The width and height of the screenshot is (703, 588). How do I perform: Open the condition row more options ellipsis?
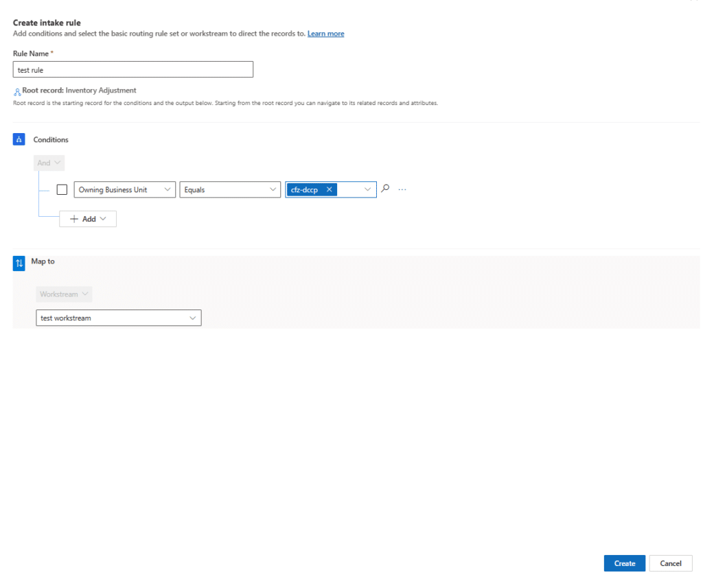coord(402,189)
